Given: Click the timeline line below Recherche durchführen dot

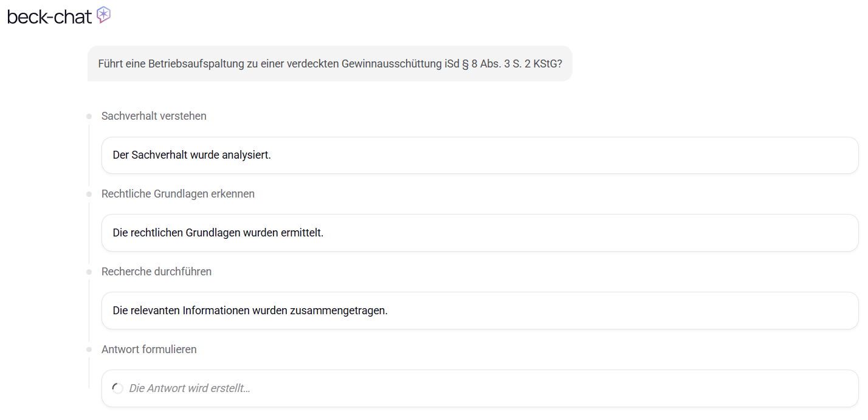Looking at the screenshot, I should [89, 311].
